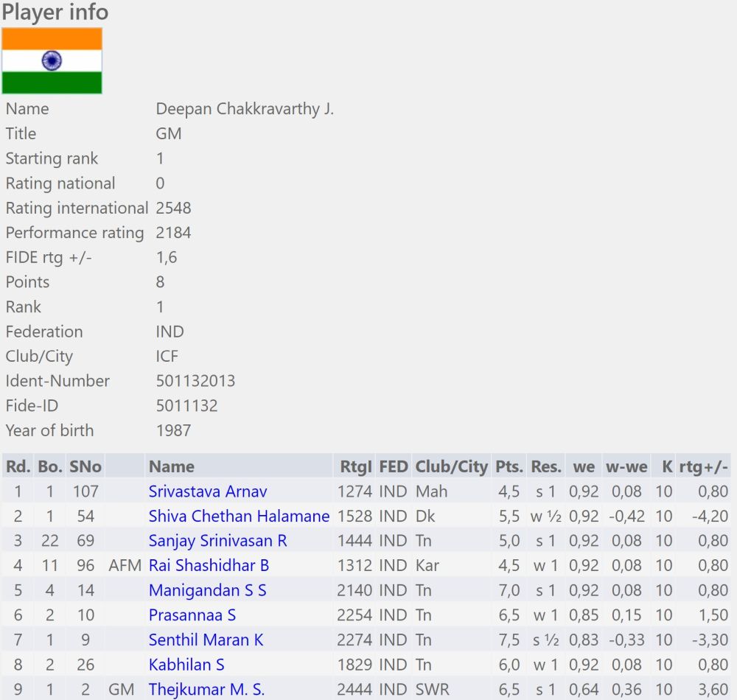The width and height of the screenshot is (737, 700).
Task: Click the Name column header in table
Action: click(x=172, y=466)
